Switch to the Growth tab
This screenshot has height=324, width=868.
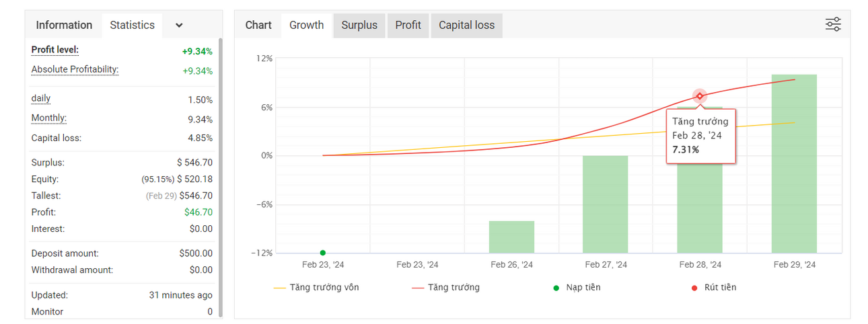[307, 25]
